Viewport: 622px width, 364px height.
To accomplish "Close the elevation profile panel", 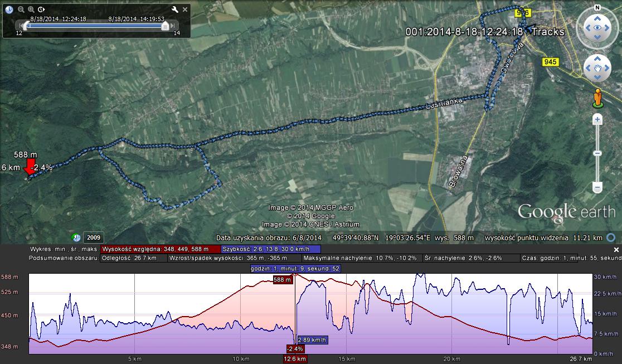I will (616, 249).
